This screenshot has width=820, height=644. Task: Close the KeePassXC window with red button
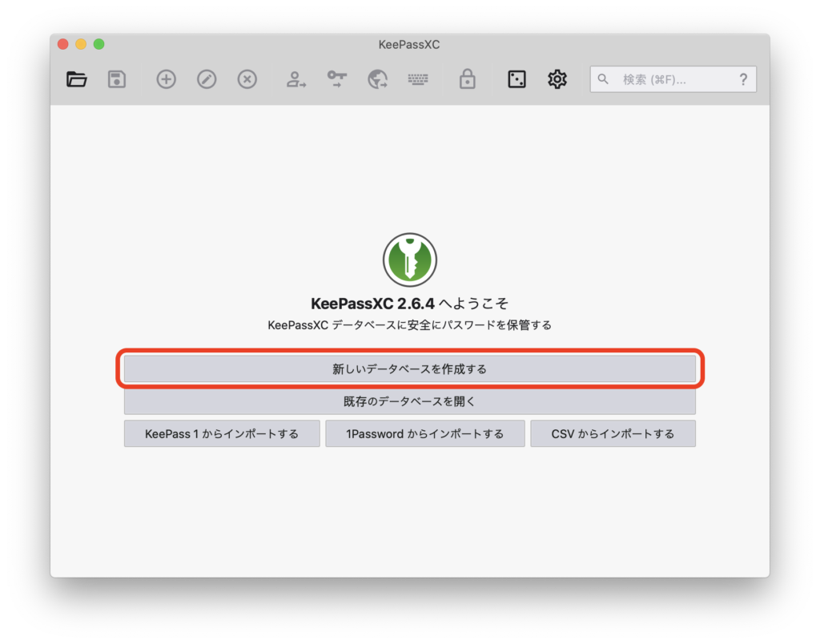click(x=62, y=44)
